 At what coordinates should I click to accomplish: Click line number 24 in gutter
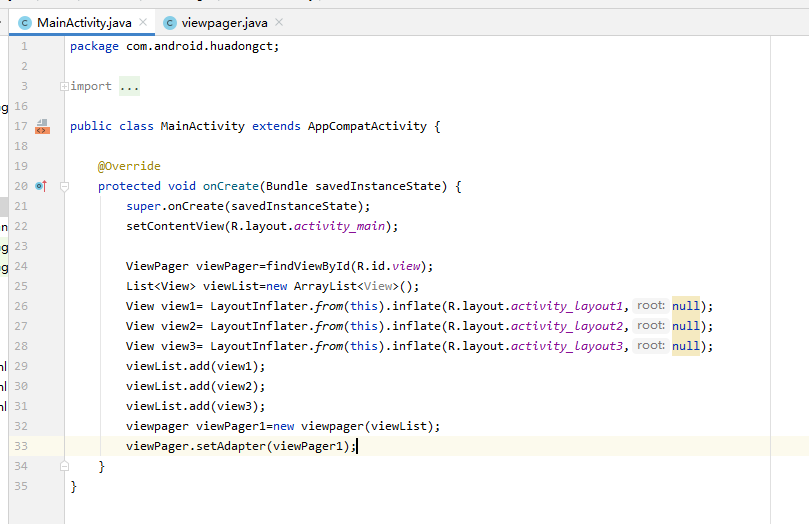coord(22,266)
